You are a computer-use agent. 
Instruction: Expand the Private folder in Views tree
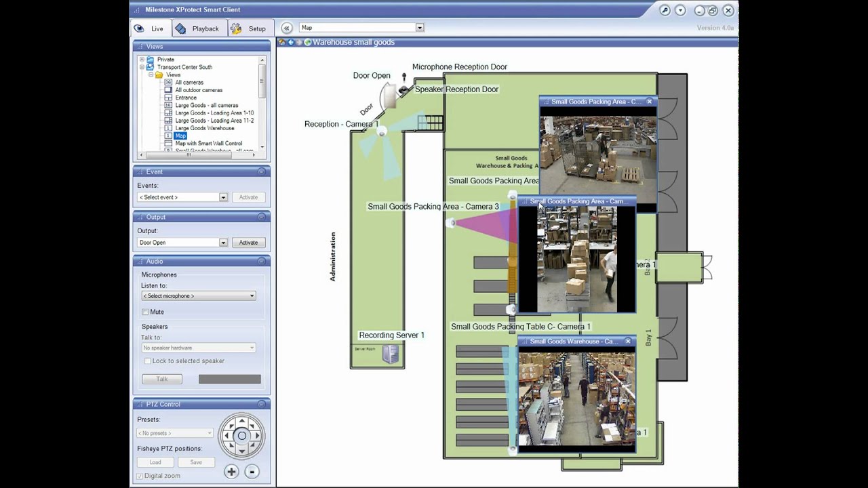click(x=142, y=60)
